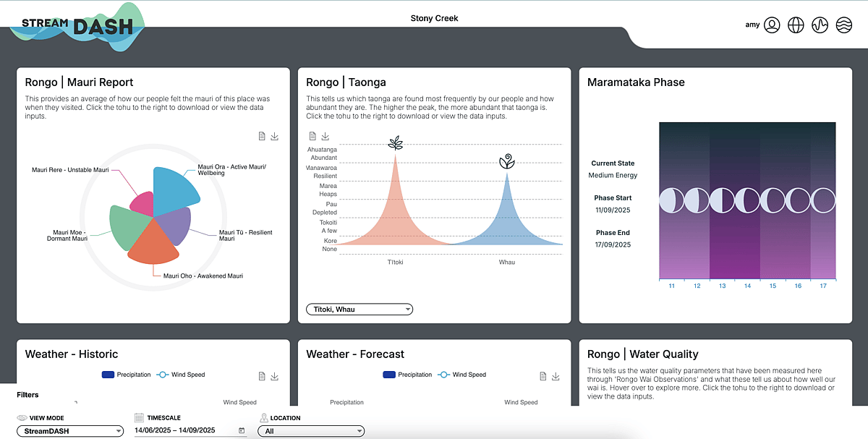Toggle Wind Speed legend in Weather - Historic
This screenshot has height=439, width=868.
(x=181, y=375)
